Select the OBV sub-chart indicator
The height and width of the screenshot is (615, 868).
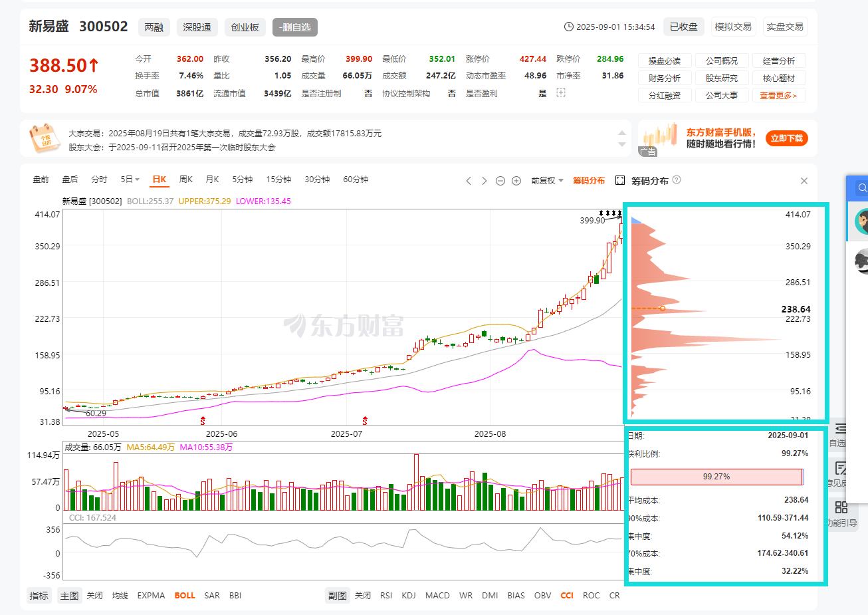click(543, 596)
